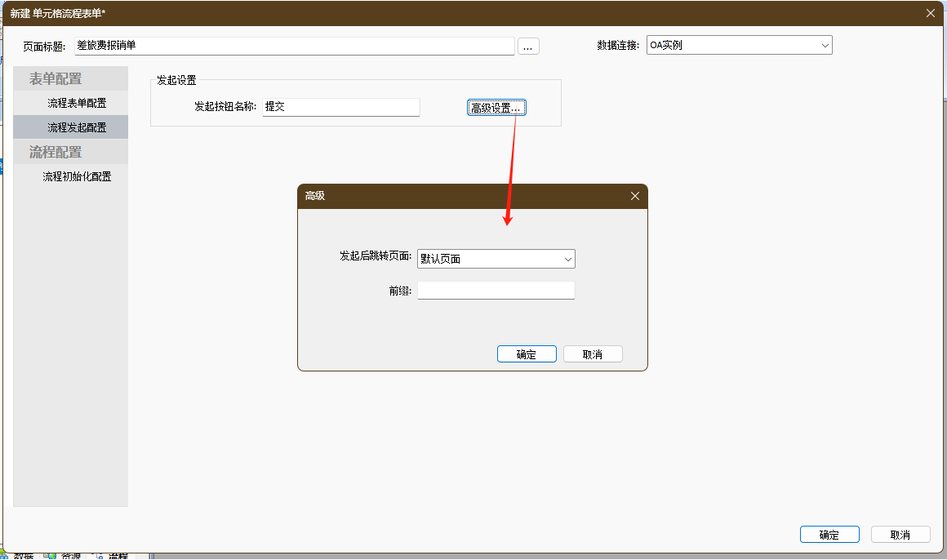Expand the 数据连接 dropdown showing OA实例

pyautogui.click(x=740, y=46)
